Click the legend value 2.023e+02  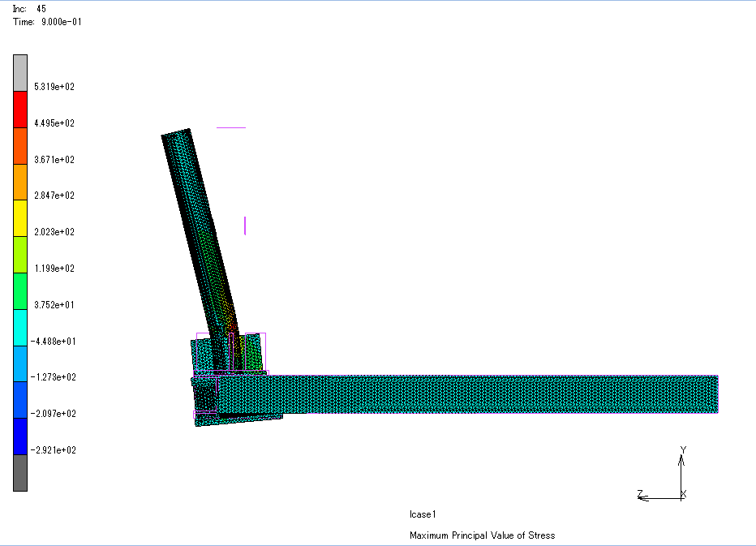pos(54,232)
